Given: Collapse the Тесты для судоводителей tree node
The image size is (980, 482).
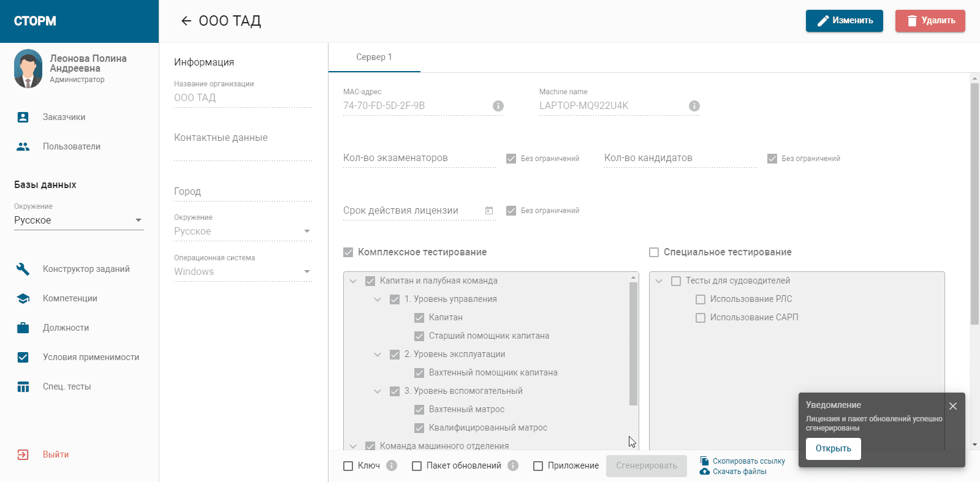Looking at the screenshot, I should (x=659, y=281).
